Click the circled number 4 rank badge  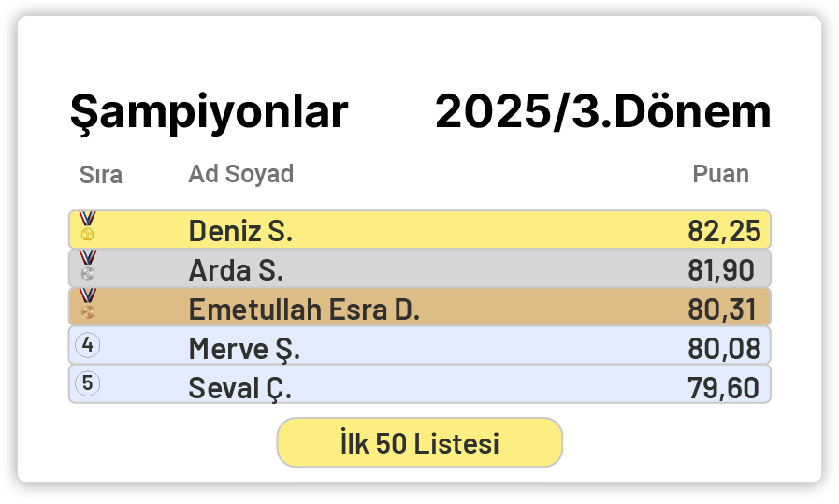pos(87,345)
